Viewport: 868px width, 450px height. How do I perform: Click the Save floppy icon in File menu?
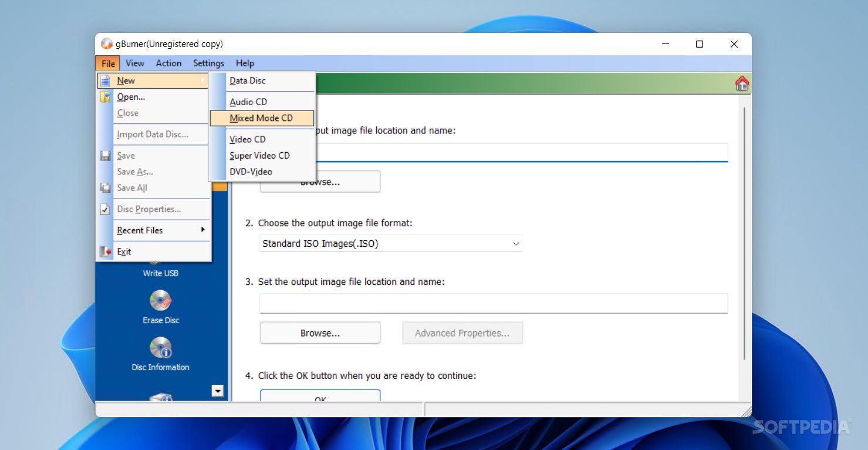105,156
